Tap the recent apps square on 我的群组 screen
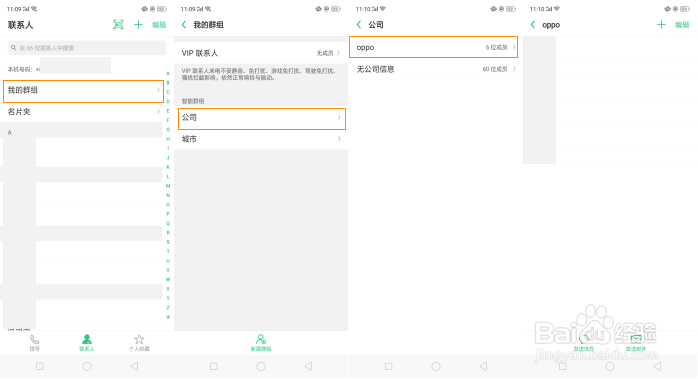 coord(214,366)
